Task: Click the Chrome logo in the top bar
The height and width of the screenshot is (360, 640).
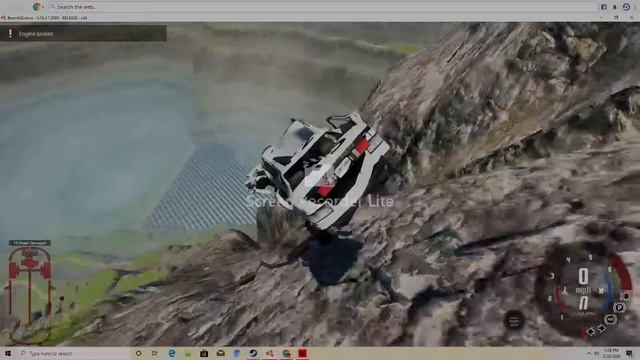Action: tap(37, 7)
